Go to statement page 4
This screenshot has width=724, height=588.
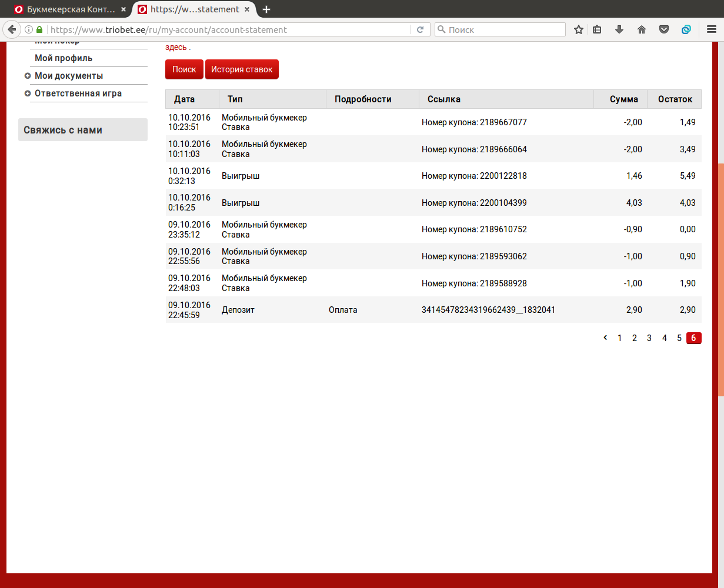click(665, 338)
